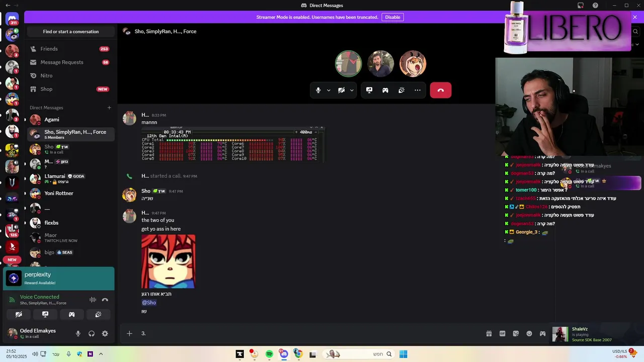Viewport: 644px width, 362px height.
Task: Share your screen from the call controls
Action: [x=369, y=90]
